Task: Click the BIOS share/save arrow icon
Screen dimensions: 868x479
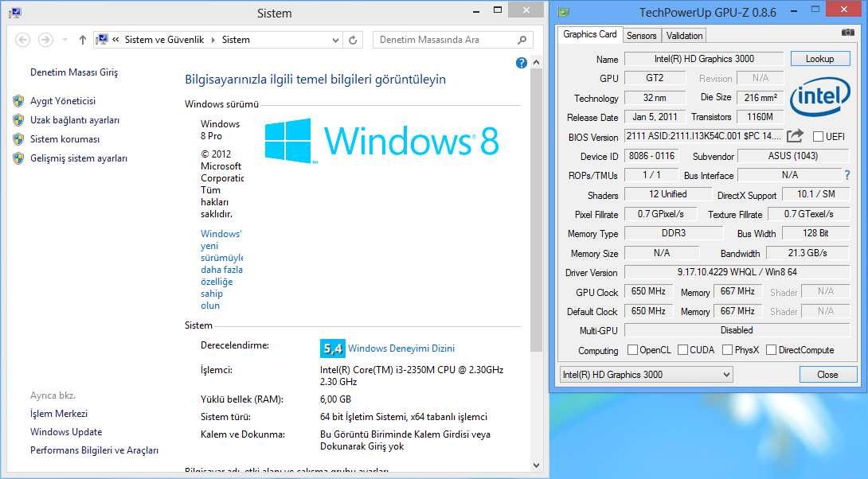Action: click(795, 135)
